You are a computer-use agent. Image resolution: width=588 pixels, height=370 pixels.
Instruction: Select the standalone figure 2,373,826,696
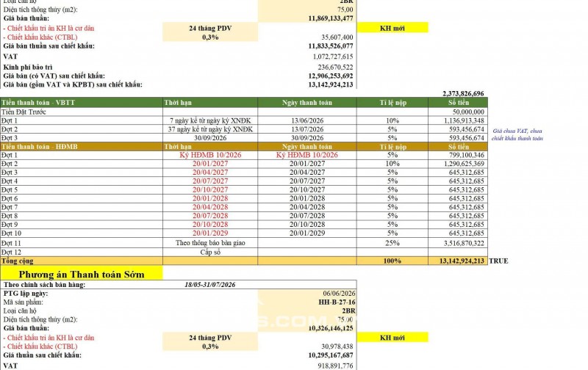pyautogui.click(x=463, y=94)
